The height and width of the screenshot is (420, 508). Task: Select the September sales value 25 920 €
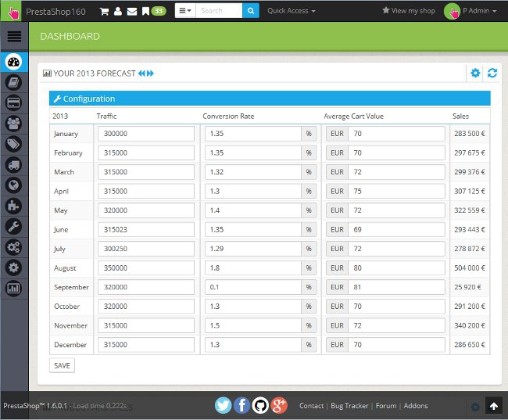coord(467,287)
